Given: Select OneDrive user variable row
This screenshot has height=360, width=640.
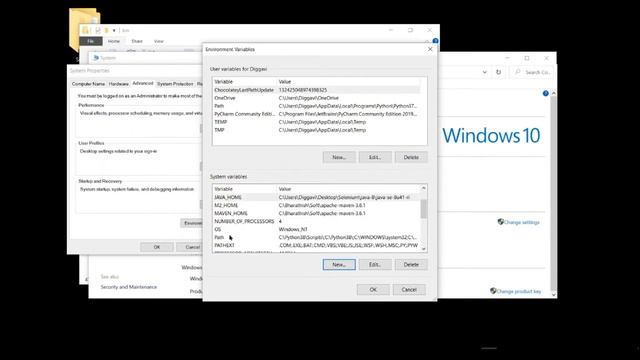Looking at the screenshot, I should (317, 98).
